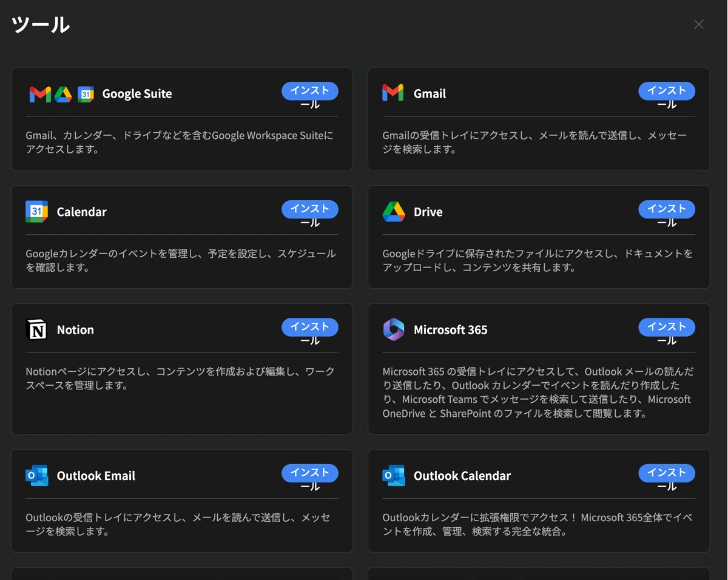728x580 pixels.
Task: Click the Outlook Email icon
Action: click(x=36, y=476)
